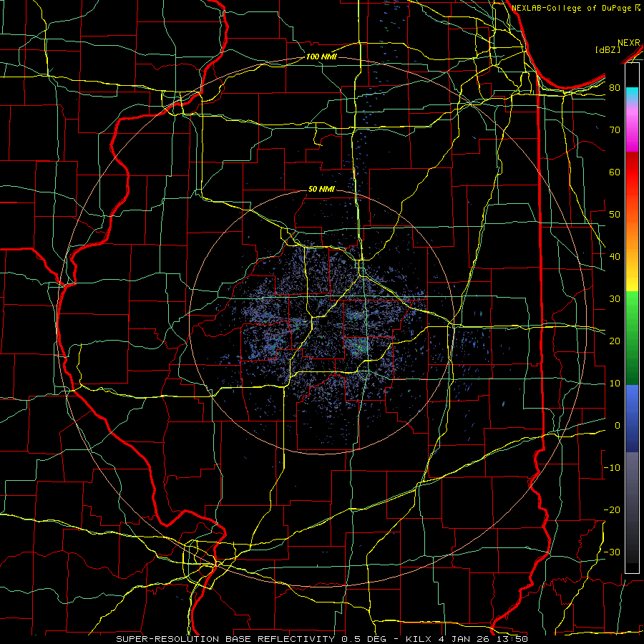Select the 80 value on the dBZ scale
The image size is (644, 644).
(x=615, y=87)
